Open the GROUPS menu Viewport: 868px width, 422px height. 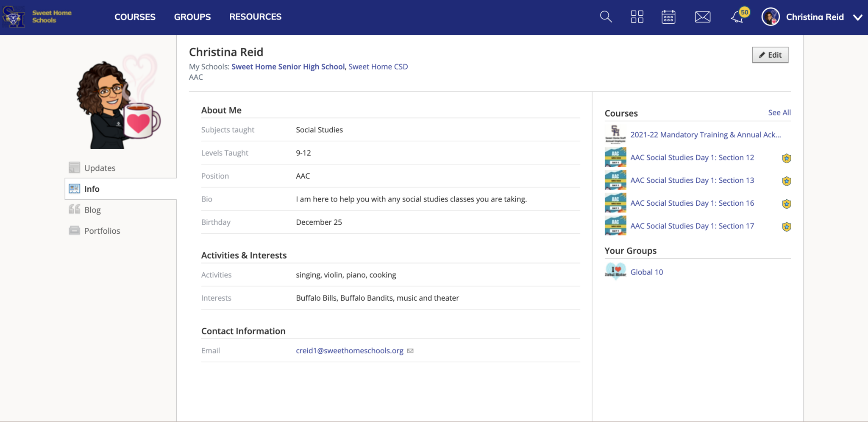tap(192, 17)
